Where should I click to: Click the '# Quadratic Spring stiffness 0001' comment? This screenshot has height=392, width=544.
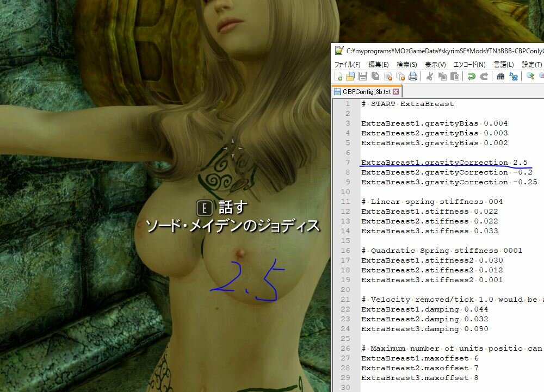441,251
